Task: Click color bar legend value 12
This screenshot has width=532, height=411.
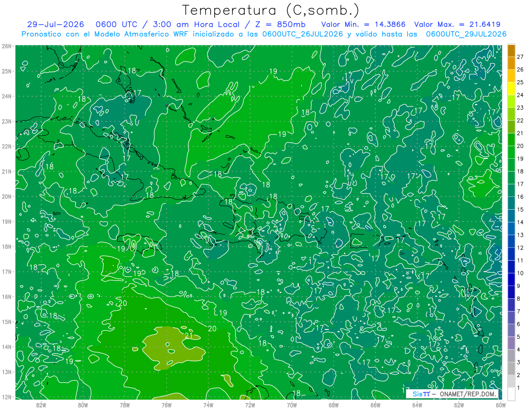Action: 520,248
